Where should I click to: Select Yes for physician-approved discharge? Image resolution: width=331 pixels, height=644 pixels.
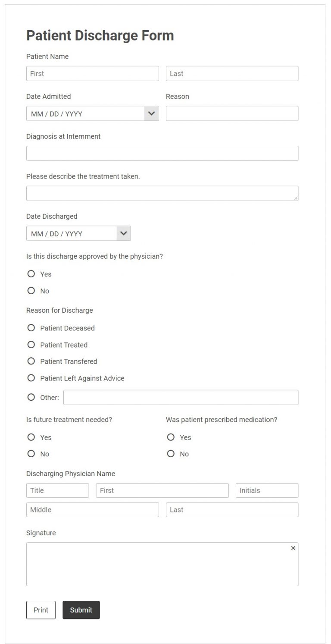click(31, 273)
